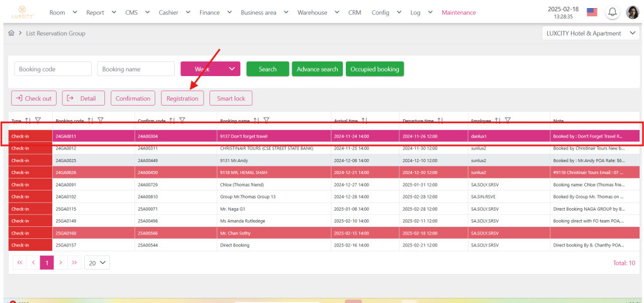Image resolution: width=644 pixels, height=303 pixels.
Task: Open the notifications bell
Action: [x=611, y=12]
